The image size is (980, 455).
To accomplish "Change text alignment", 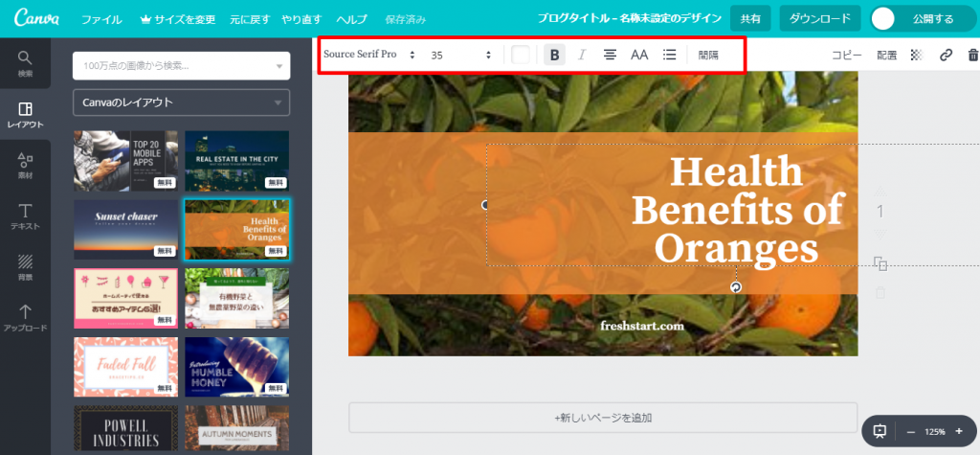I will click(610, 55).
